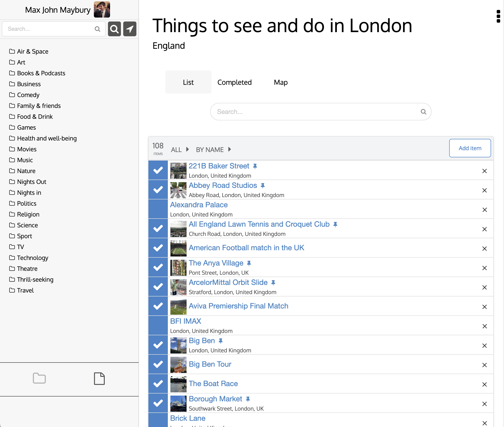Click the map search icon button
The image size is (504, 427).
pyautogui.click(x=130, y=29)
